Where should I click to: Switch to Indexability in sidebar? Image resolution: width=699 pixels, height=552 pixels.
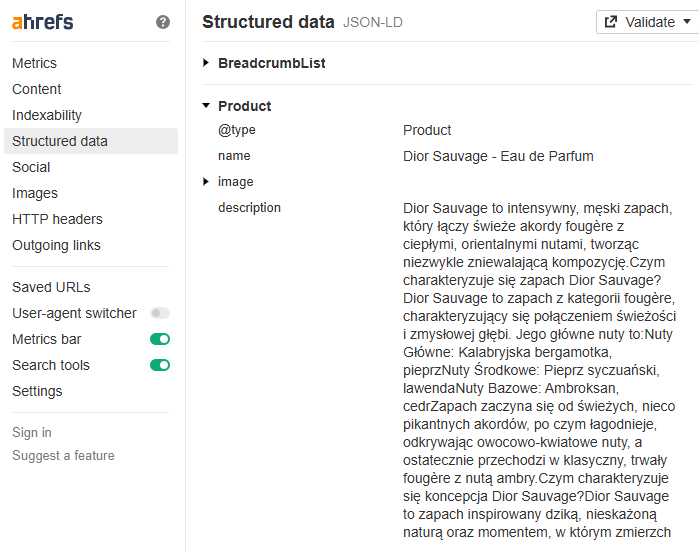tap(47, 115)
